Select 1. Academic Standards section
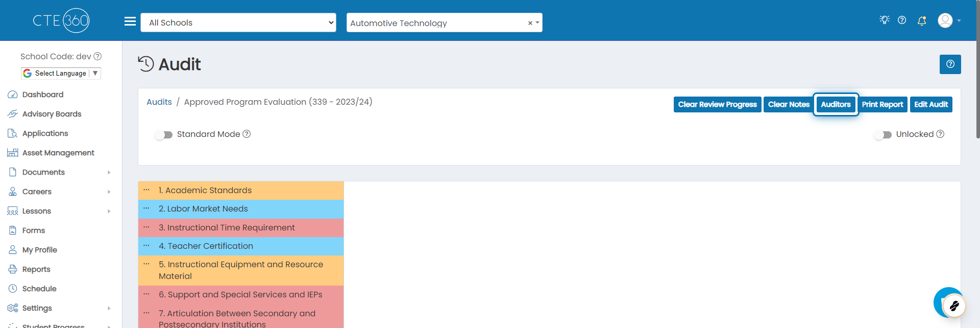The width and height of the screenshot is (980, 328). (241, 190)
